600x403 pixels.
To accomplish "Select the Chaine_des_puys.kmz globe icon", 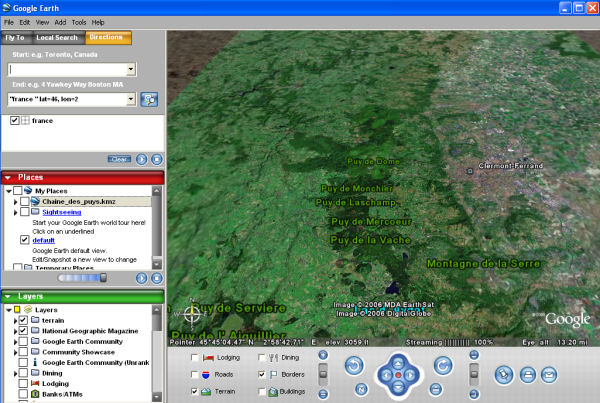I will pyautogui.click(x=35, y=201).
